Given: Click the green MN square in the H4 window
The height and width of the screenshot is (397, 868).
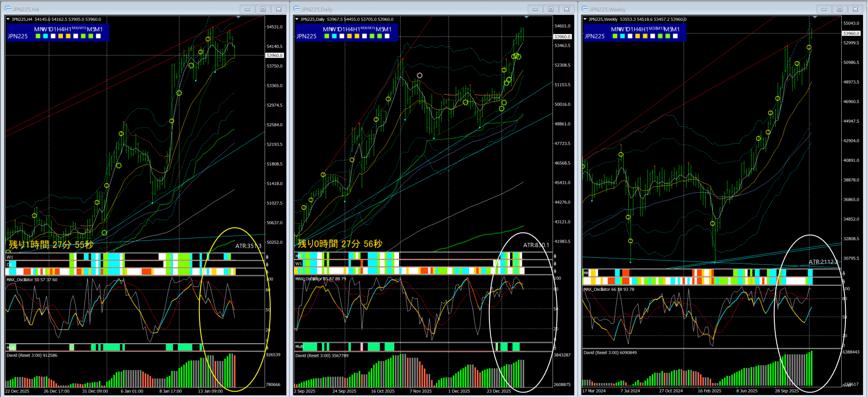Looking at the screenshot, I should point(38,36).
